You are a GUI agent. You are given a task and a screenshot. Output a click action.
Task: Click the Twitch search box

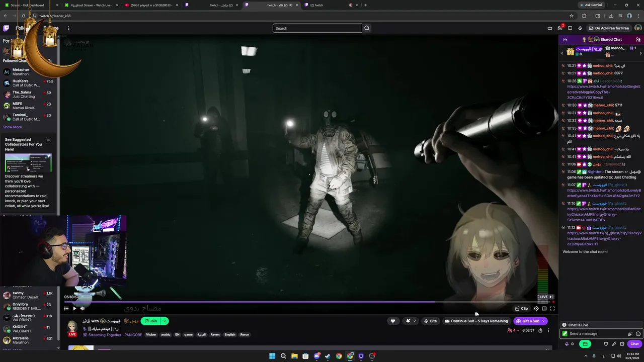[317, 28]
